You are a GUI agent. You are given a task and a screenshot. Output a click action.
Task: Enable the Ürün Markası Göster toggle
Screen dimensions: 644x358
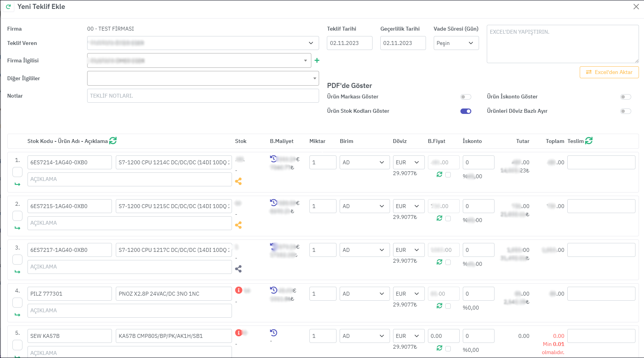pyautogui.click(x=465, y=97)
